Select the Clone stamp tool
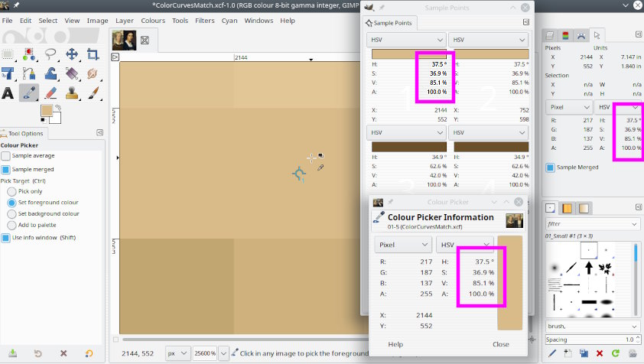The height and width of the screenshot is (364, 644). pyautogui.click(x=72, y=93)
